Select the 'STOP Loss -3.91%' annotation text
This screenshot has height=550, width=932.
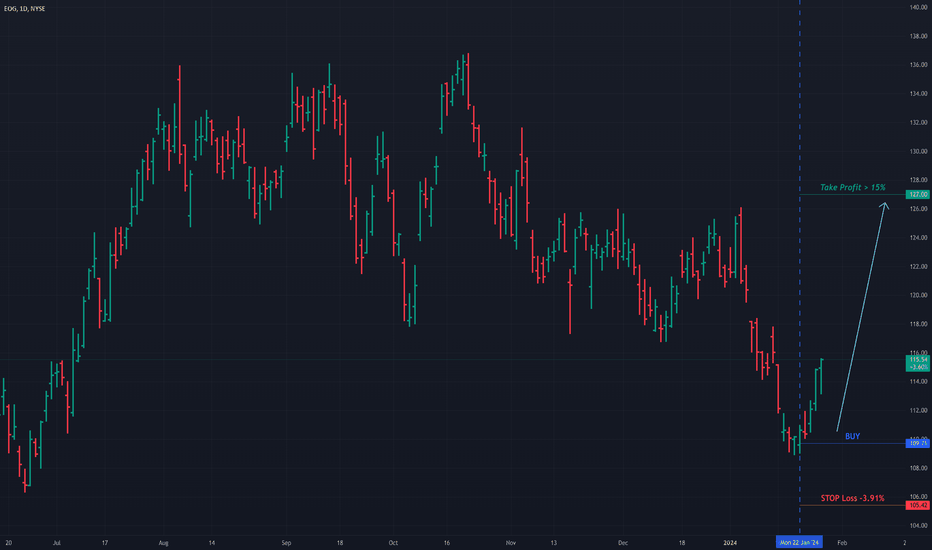click(852, 498)
